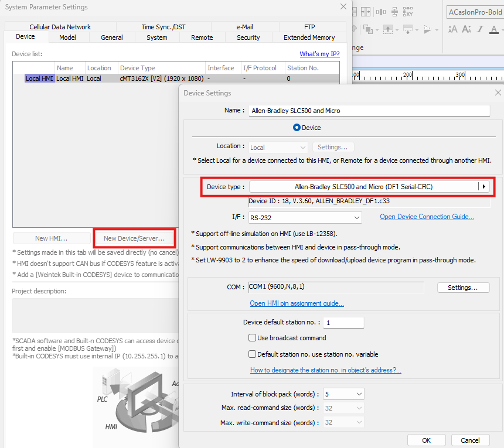Click the bring to front layer icon
This screenshot has width=504, height=448.
tap(387, 29)
